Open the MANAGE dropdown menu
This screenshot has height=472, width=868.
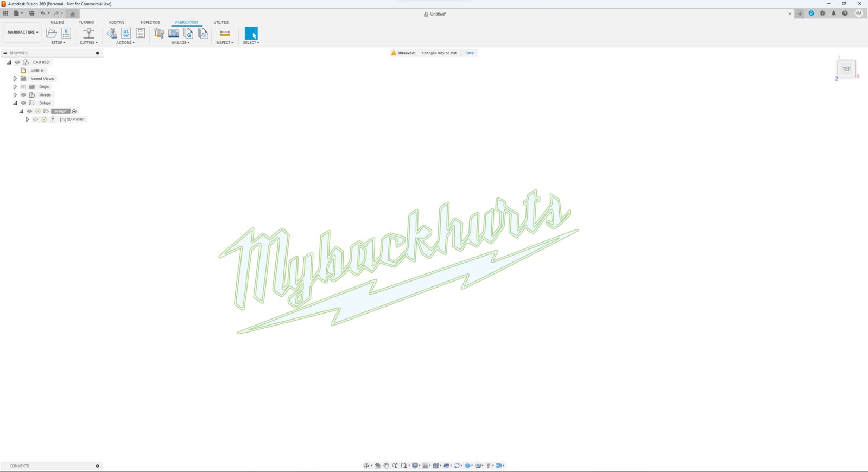point(180,43)
